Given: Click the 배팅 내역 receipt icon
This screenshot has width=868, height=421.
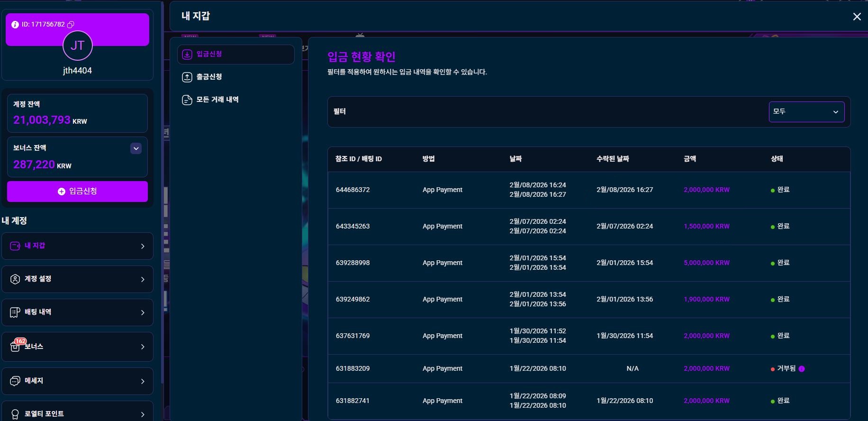Looking at the screenshot, I should point(15,312).
